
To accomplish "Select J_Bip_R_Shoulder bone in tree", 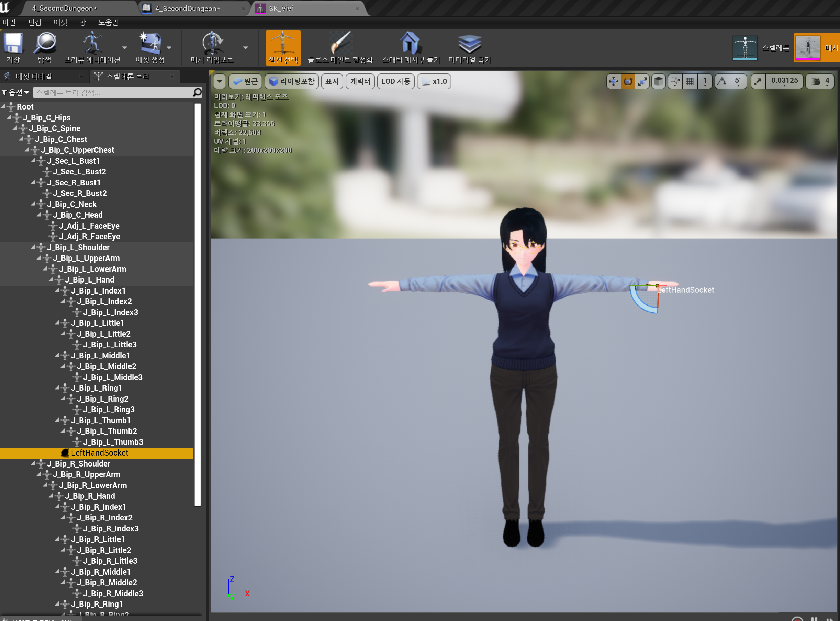I will pyautogui.click(x=78, y=463).
